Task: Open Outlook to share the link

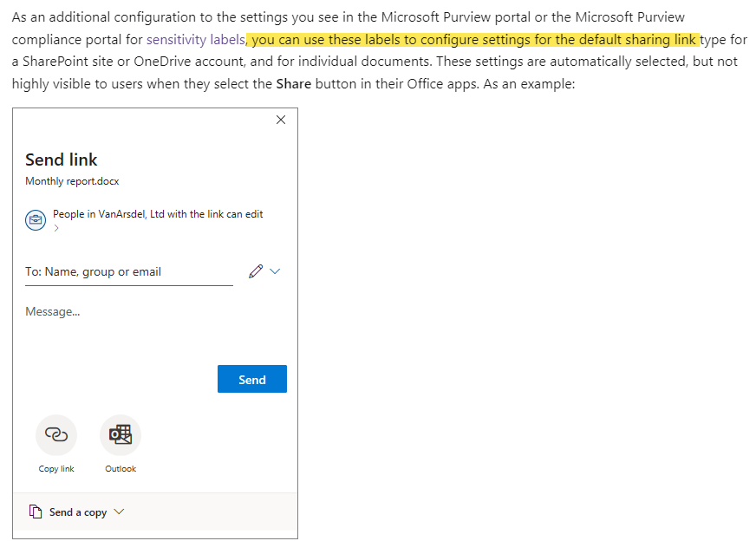Action: [x=120, y=436]
